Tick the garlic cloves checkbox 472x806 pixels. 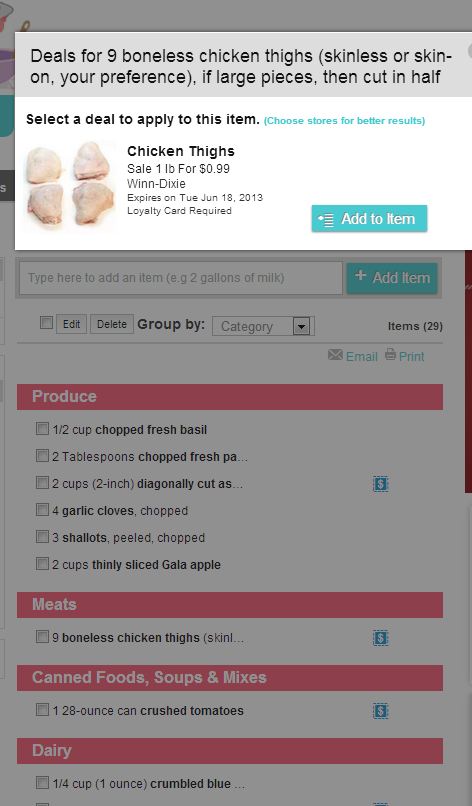click(42, 509)
